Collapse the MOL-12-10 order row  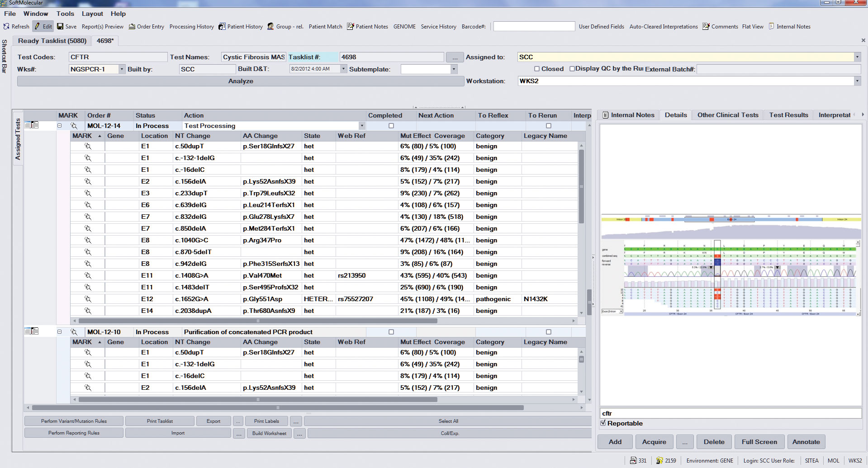(x=59, y=332)
